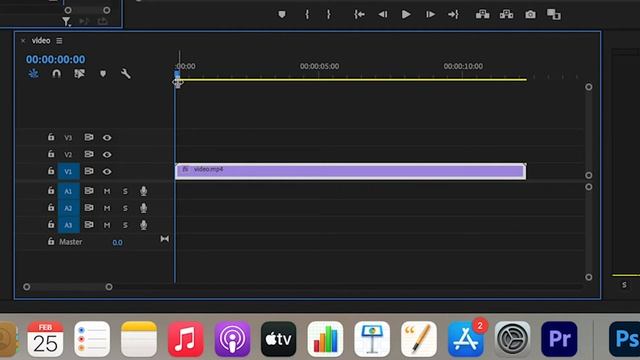
Task: Target track V2
Action: coord(68,155)
